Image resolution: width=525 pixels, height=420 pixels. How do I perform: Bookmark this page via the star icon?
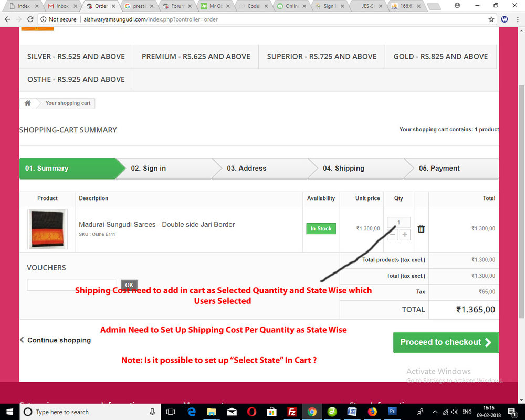pyautogui.click(x=491, y=19)
